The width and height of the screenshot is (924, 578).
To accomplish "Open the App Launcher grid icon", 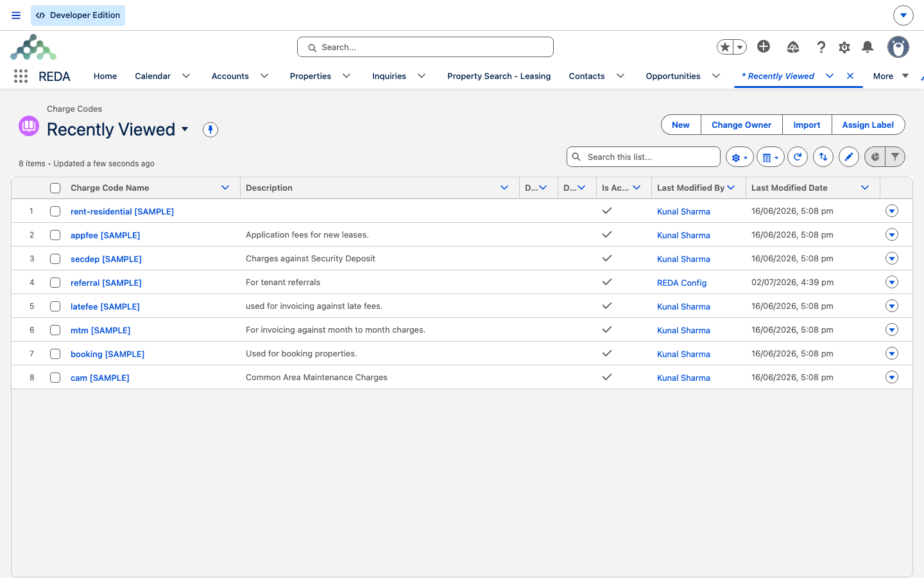I will pos(21,76).
